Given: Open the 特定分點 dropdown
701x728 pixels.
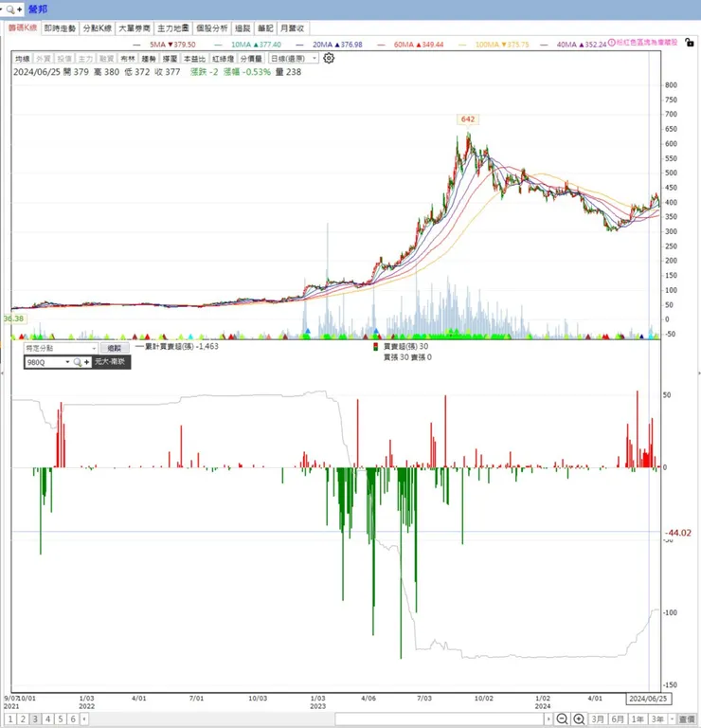Looking at the screenshot, I should [61, 348].
